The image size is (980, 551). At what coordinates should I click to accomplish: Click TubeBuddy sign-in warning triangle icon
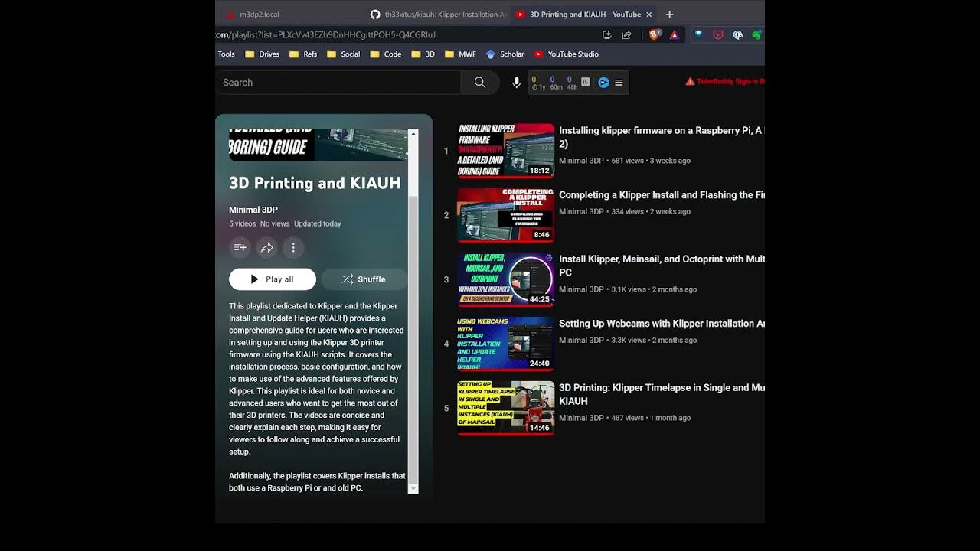(x=690, y=81)
